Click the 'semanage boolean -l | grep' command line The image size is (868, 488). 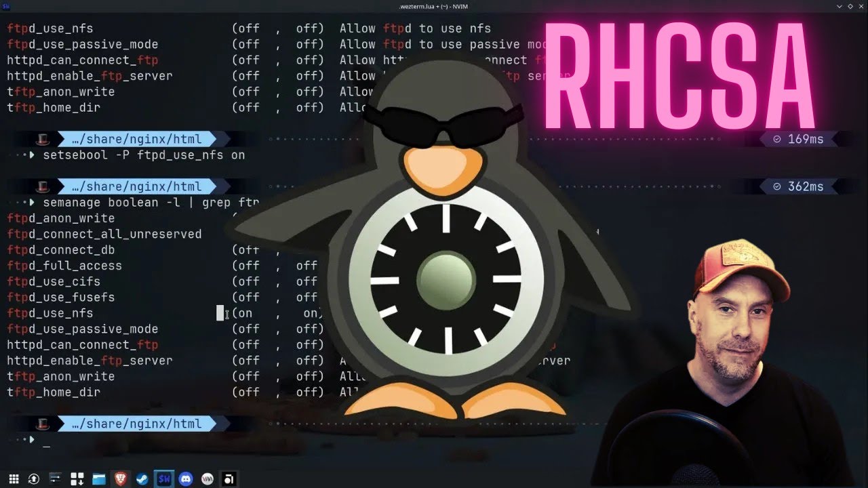pos(151,203)
